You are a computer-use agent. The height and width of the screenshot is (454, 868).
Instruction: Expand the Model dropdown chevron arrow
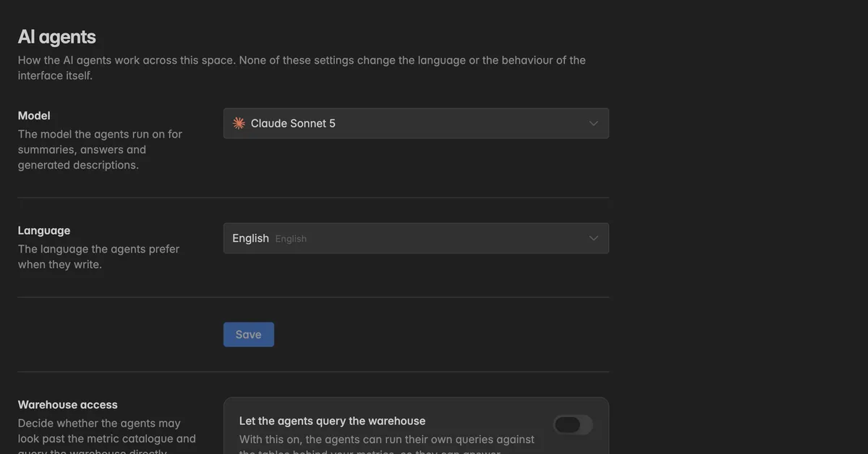(x=593, y=123)
